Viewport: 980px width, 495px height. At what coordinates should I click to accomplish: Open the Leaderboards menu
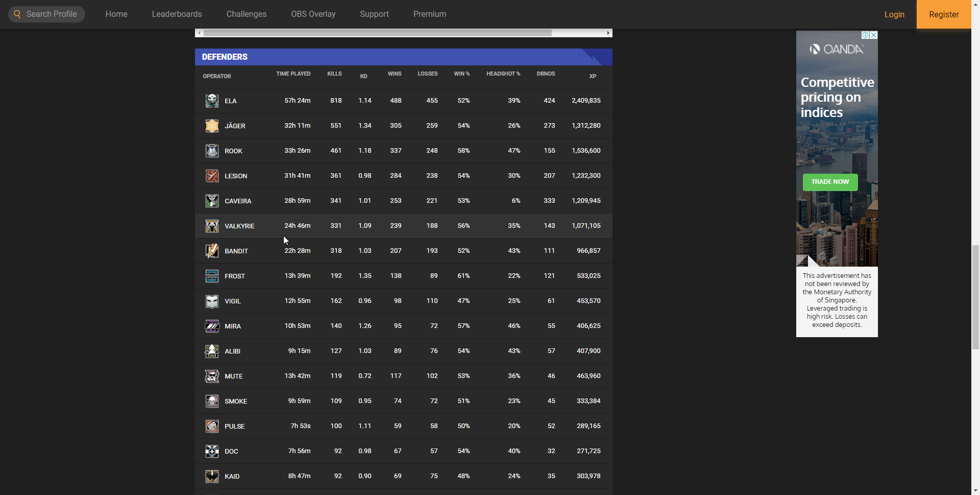177,14
